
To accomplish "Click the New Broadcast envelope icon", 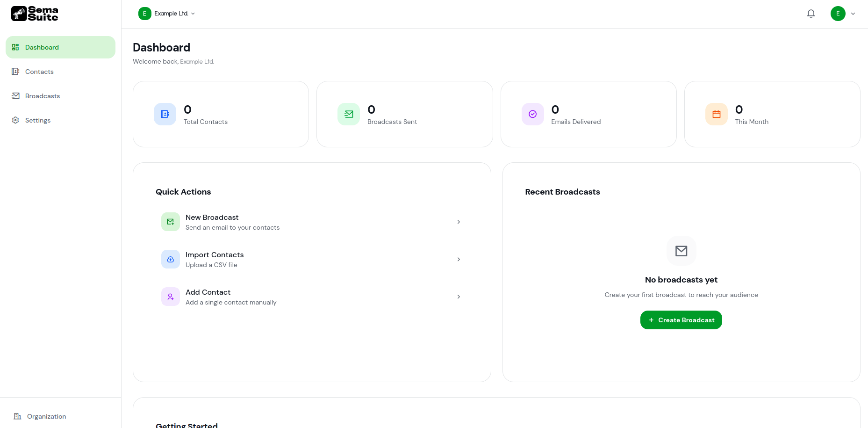I will point(170,221).
